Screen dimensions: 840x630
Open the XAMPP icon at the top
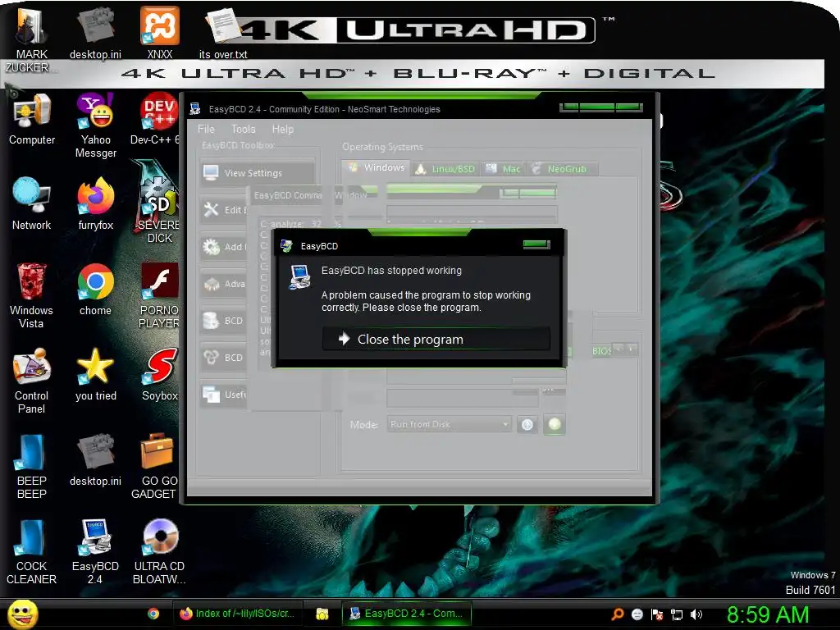pos(160,32)
